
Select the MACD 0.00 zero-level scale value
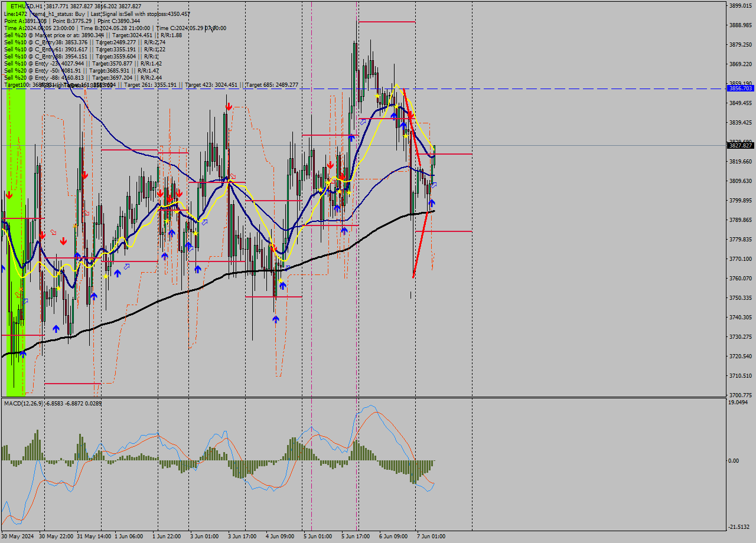[x=732, y=460]
